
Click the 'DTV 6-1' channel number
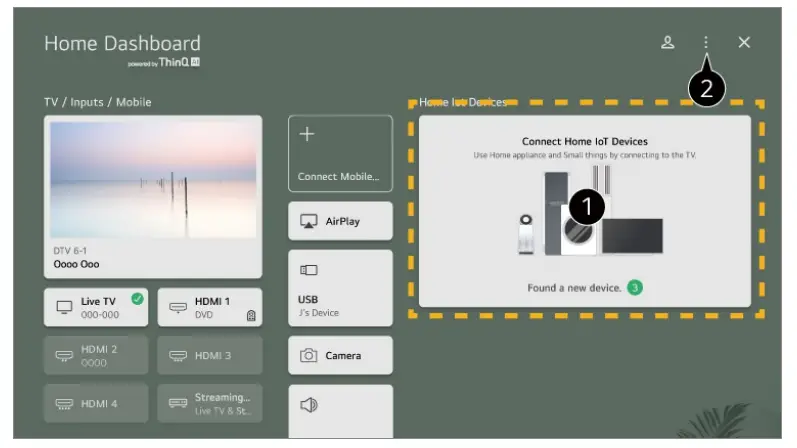pos(70,251)
